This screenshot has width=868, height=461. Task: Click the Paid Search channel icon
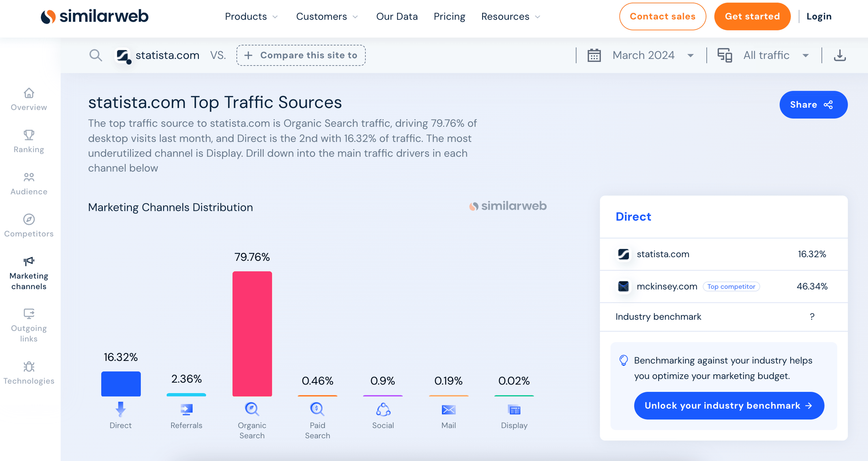(x=317, y=409)
